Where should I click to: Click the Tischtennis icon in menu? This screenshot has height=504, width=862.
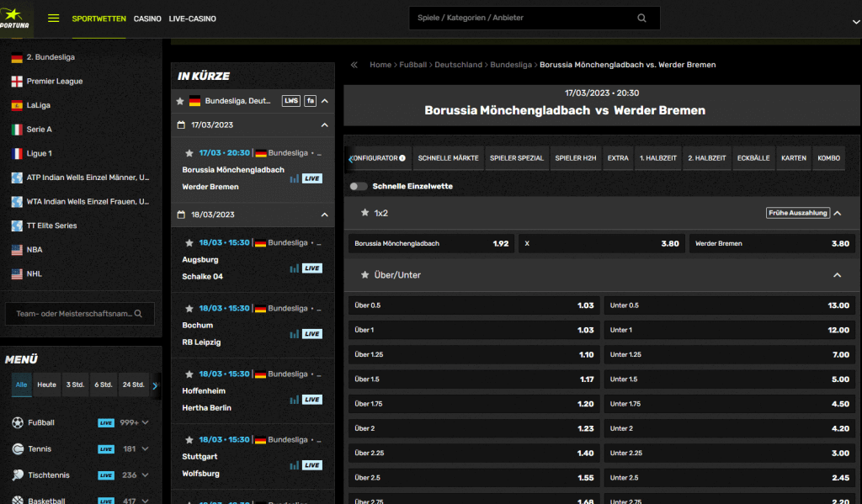[x=18, y=475]
